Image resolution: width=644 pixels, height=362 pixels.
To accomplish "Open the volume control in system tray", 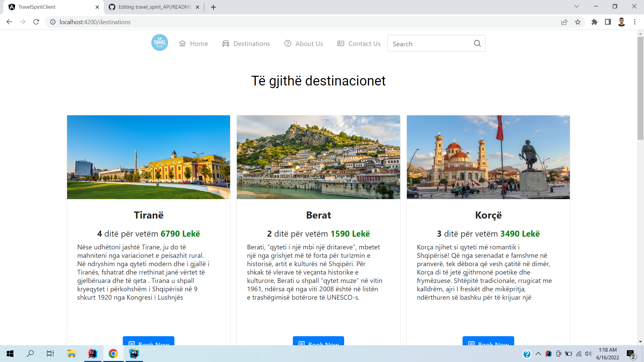I will pos(588,354).
